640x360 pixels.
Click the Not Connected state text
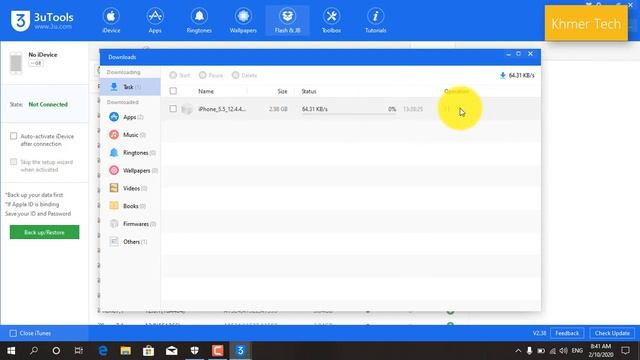click(48, 104)
